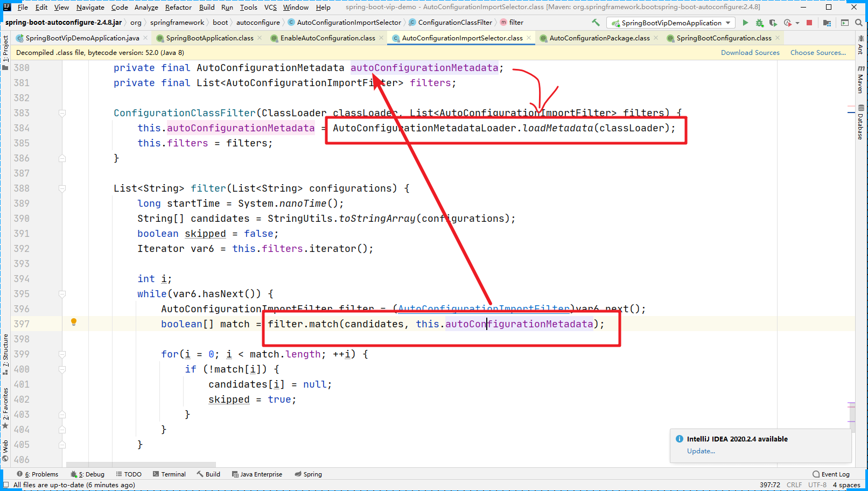Click fold end marker on line 386
The image size is (868, 491).
click(x=62, y=158)
